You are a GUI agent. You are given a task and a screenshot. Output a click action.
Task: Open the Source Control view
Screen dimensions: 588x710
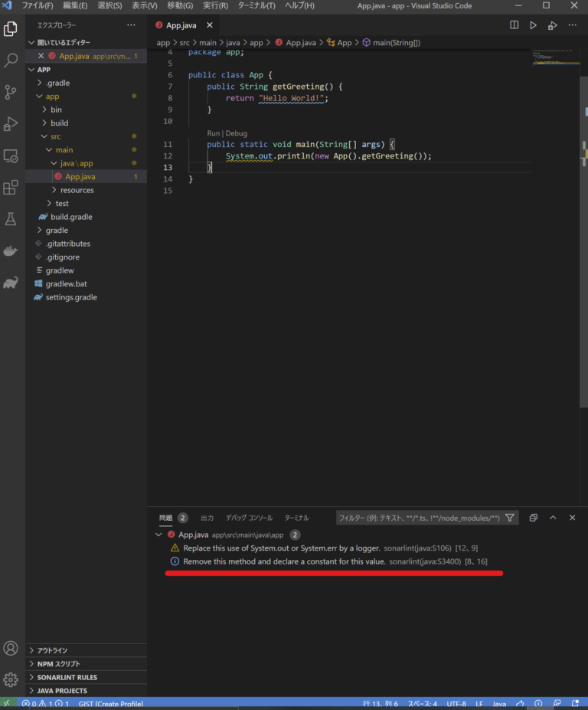click(11, 92)
